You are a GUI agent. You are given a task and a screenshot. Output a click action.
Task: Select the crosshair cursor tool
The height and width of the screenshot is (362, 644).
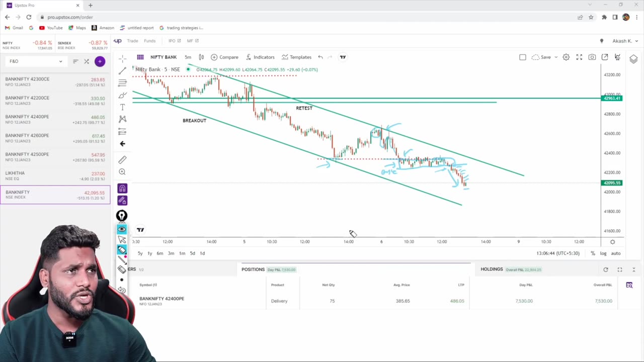click(x=122, y=59)
